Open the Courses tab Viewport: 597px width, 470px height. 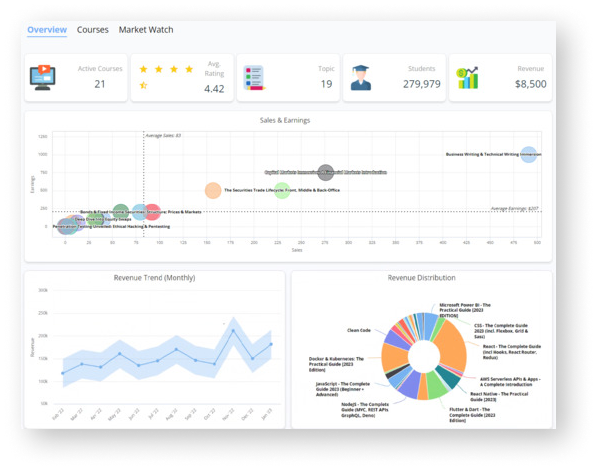click(93, 30)
